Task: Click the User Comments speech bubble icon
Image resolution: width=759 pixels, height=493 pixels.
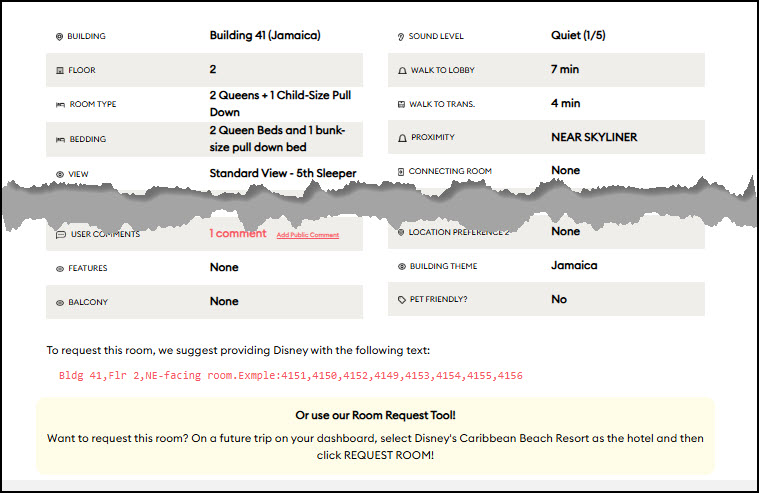Action: [61, 235]
